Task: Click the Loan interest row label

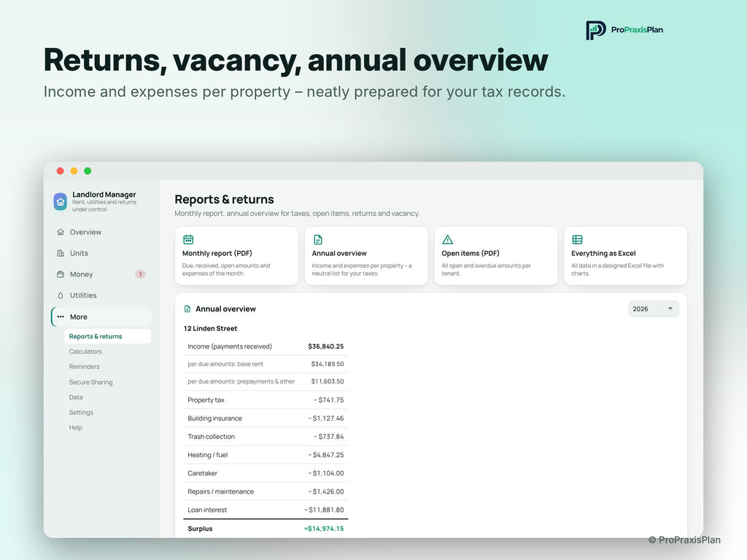Action: 207,510
